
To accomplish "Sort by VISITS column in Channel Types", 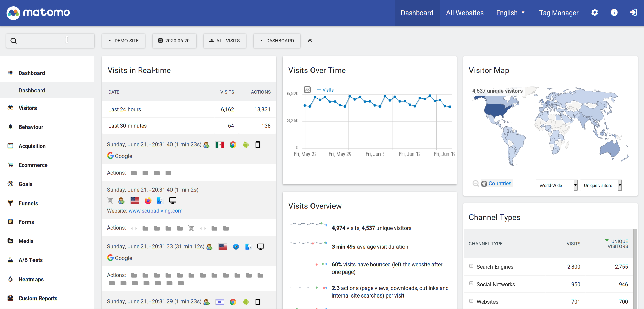I will click(x=574, y=244).
